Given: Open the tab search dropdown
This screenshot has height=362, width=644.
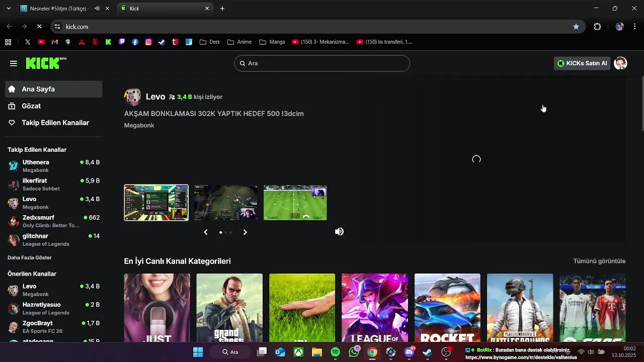Looking at the screenshot, I should pos(9,9).
